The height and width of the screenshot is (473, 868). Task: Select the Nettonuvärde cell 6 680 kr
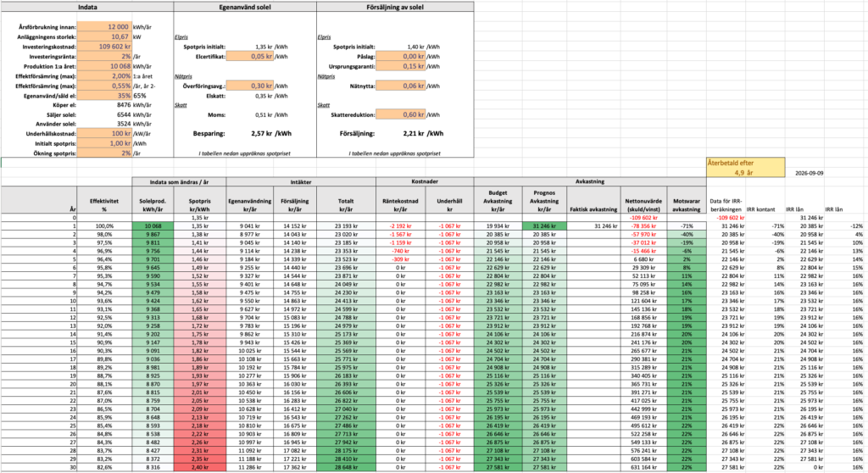pos(643,259)
